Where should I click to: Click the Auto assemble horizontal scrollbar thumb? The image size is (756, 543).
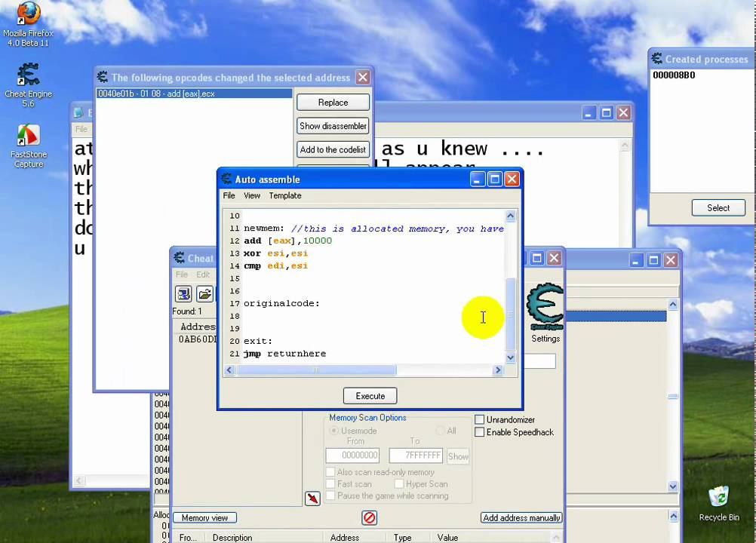click(x=316, y=370)
